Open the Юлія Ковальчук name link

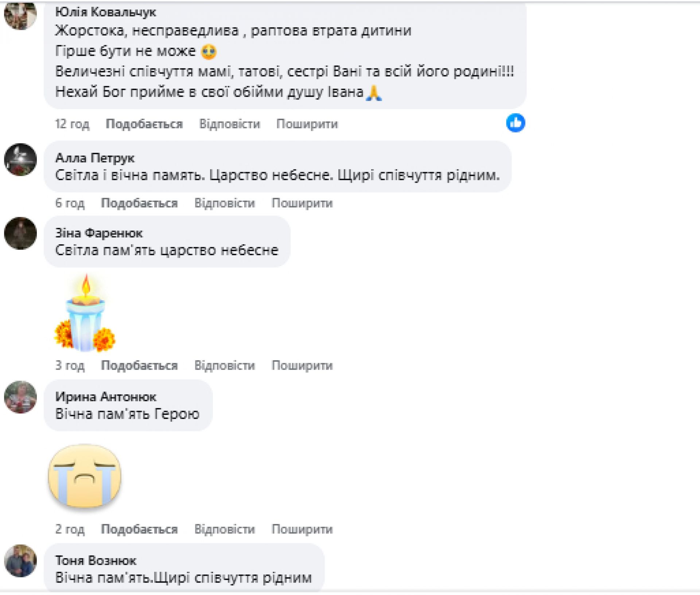106,12
